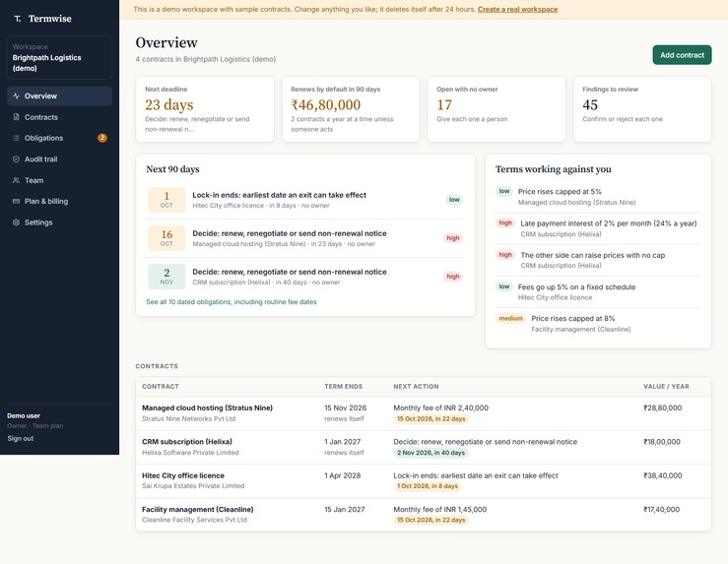Click the NEXT ACTION column header
The image size is (728, 564).
(x=416, y=387)
